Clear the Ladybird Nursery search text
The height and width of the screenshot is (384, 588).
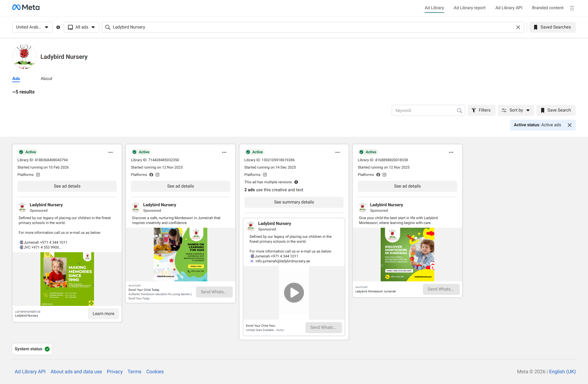pyautogui.click(x=518, y=27)
